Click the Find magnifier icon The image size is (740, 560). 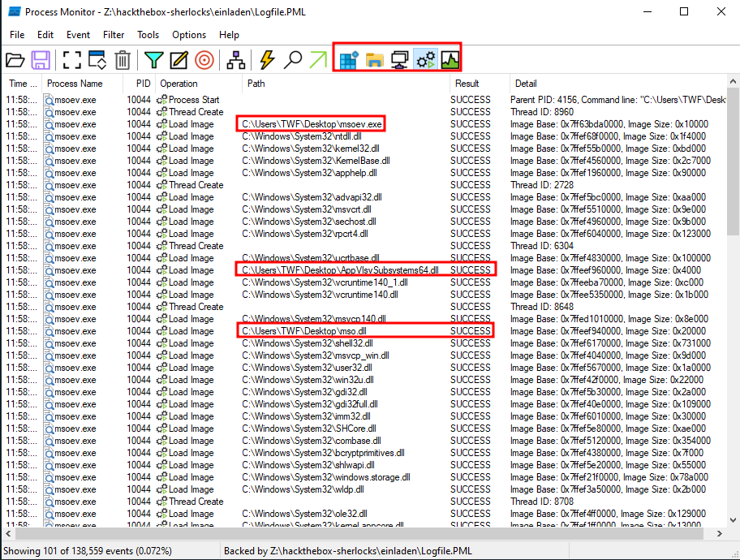click(293, 59)
